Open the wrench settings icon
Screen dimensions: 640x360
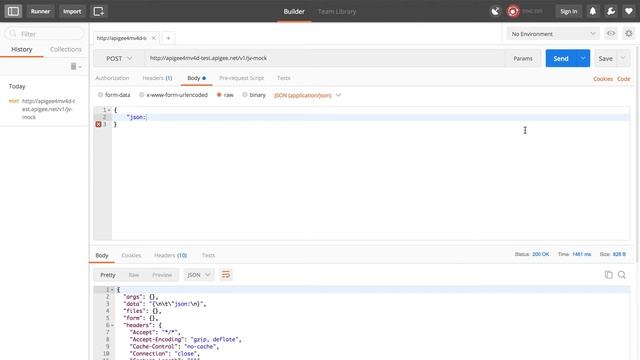611,11
